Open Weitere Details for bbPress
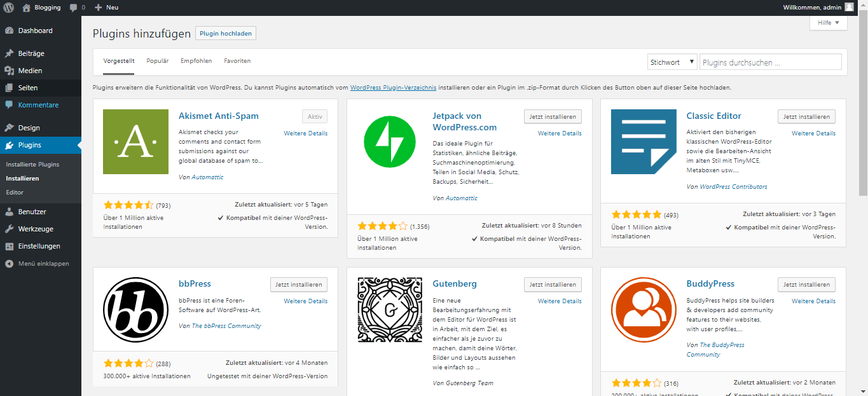This screenshot has height=396, width=868. click(x=306, y=301)
